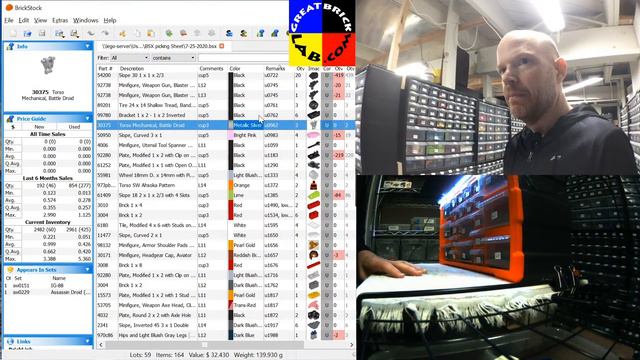Collapse the Info panel arrow
The image size is (640, 360).
(87, 47)
